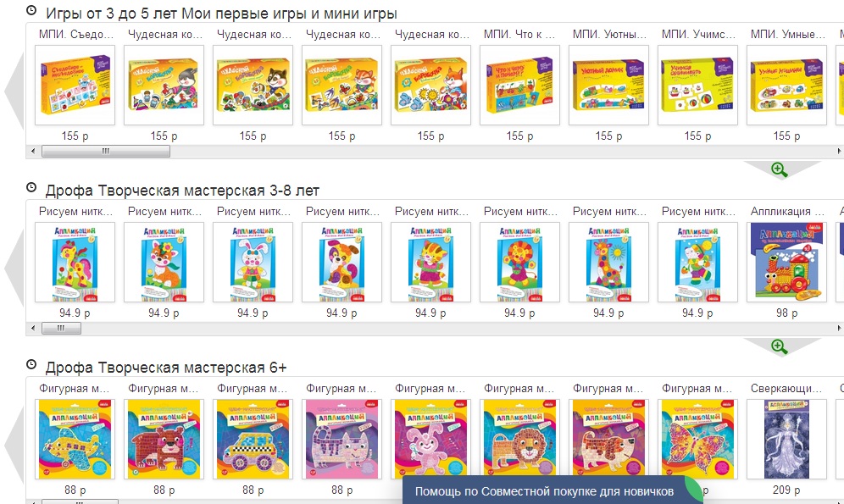Open the Рисуем нитками bunny applique thumbnail
This screenshot has width=844, height=504.
click(253, 262)
